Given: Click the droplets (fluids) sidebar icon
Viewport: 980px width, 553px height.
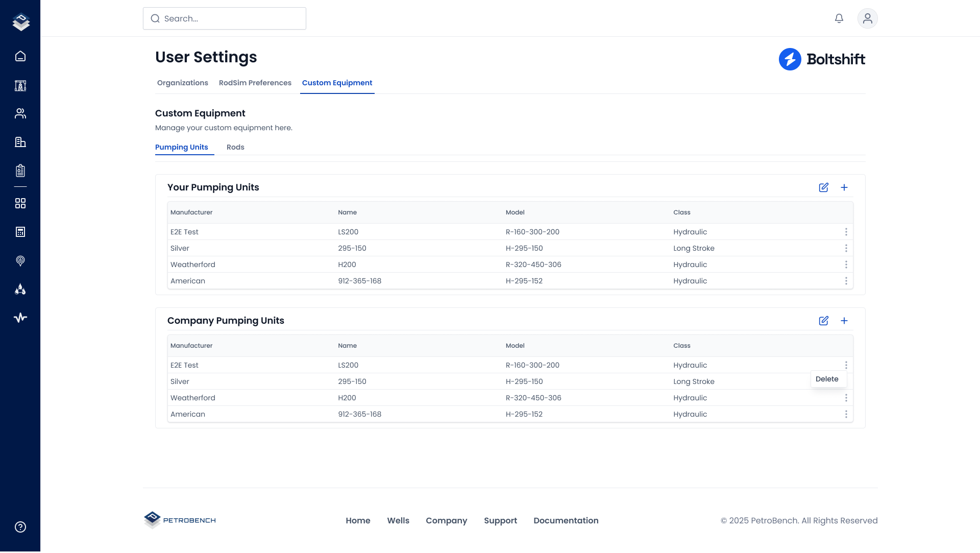Looking at the screenshot, I should [20, 289].
